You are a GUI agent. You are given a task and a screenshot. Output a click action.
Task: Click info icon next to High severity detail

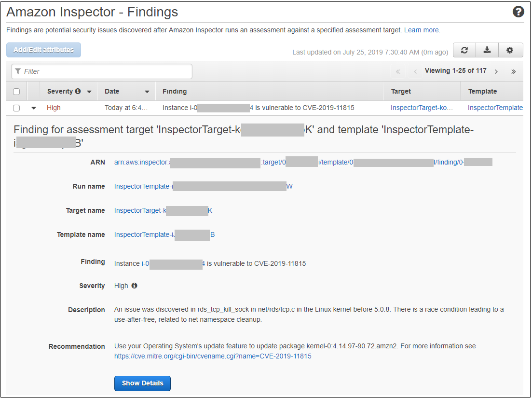135,286
